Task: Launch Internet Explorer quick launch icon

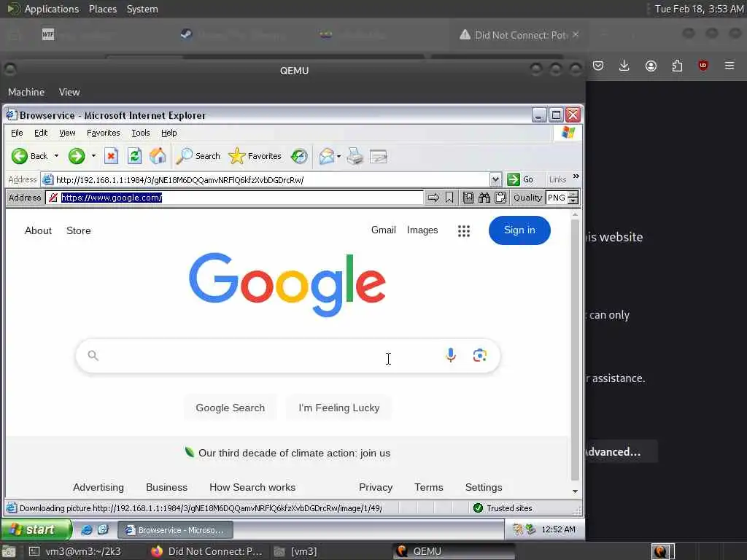Action: (87, 529)
